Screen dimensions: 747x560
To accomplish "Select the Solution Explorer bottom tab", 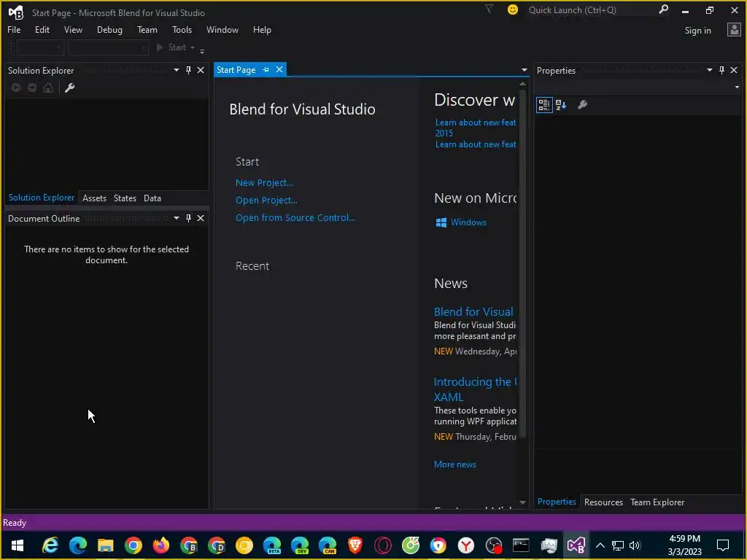I will 42,198.
